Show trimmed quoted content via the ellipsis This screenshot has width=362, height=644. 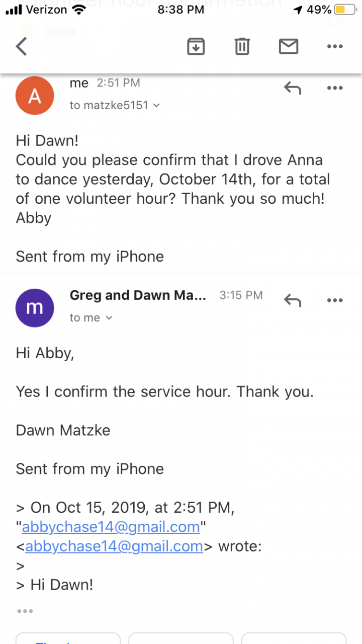pyautogui.click(x=25, y=611)
